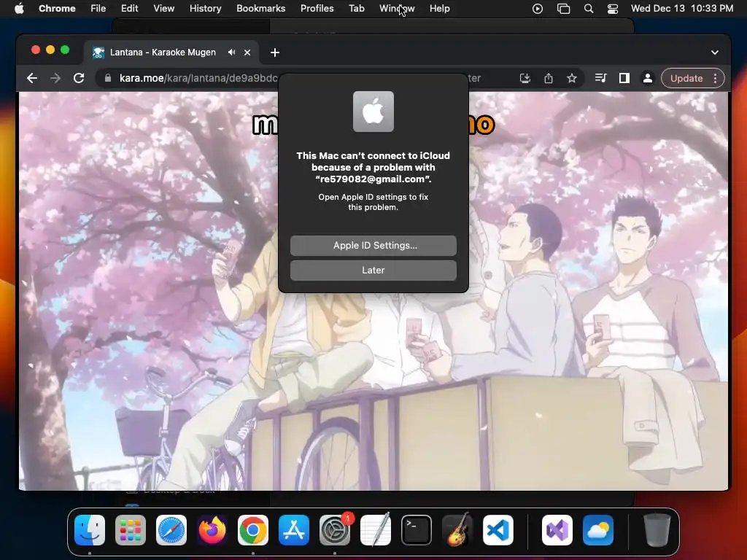Open Visual Studio from the Dock
The width and height of the screenshot is (747, 560).
coord(557,530)
